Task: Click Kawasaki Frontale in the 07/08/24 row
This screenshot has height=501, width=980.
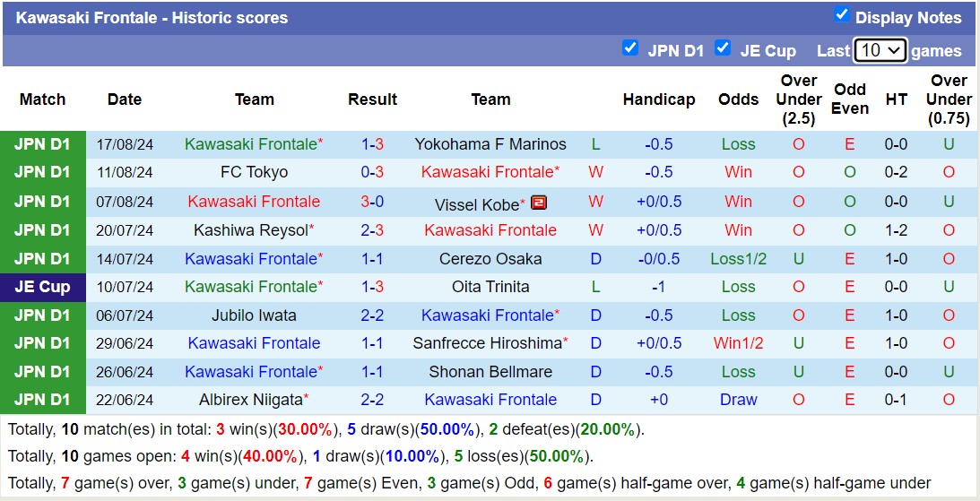Action: click(254, 202)
